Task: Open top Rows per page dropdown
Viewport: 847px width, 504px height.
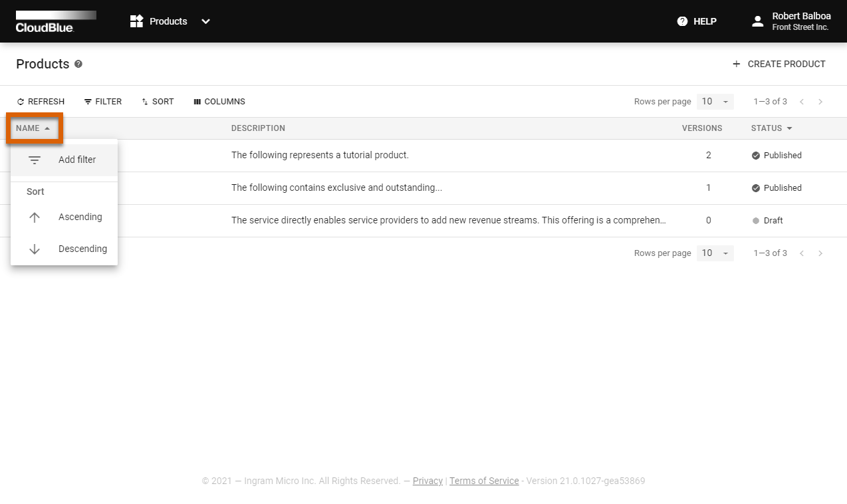Action: tap(715, 102)
